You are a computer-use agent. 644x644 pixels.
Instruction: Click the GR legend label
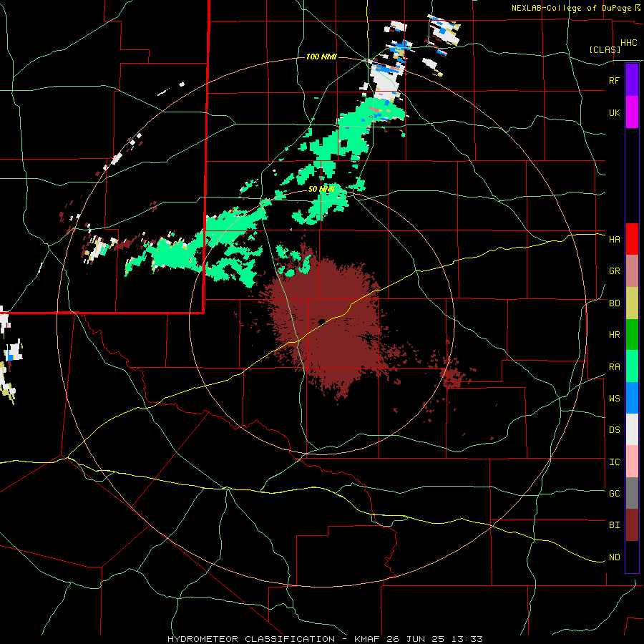(x=614, y=271)
